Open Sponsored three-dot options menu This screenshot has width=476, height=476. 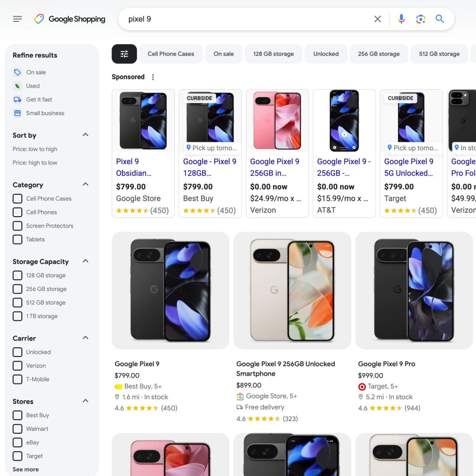coord(153,77)
